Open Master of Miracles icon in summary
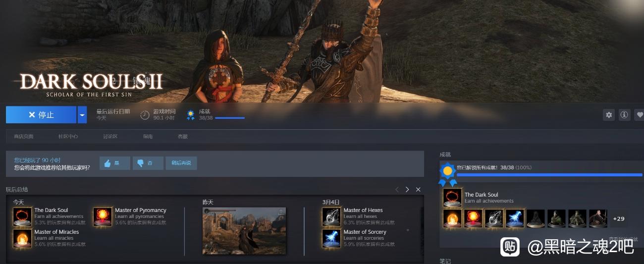 (22, 238)
